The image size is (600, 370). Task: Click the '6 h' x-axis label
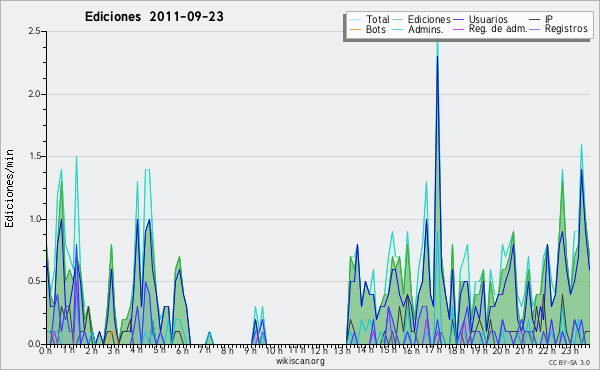[182, 350]
